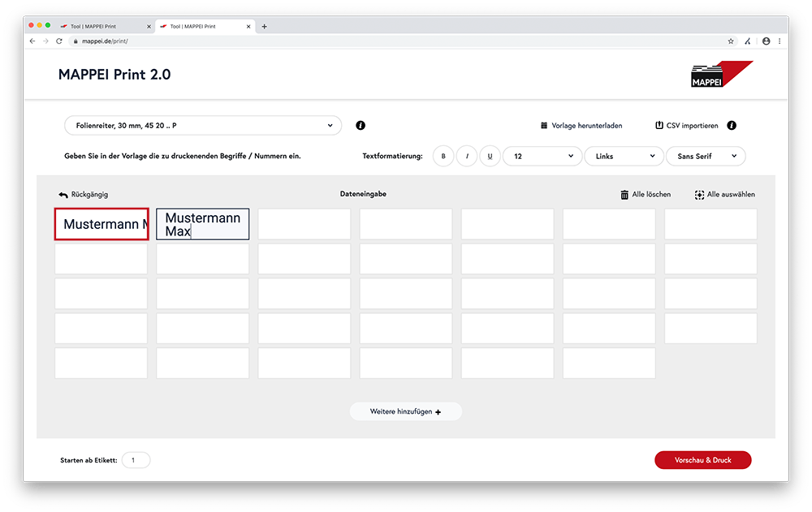Click the Vorschau & Druck button
Screen dimensions: 812x512
click(x=702, y=460)
